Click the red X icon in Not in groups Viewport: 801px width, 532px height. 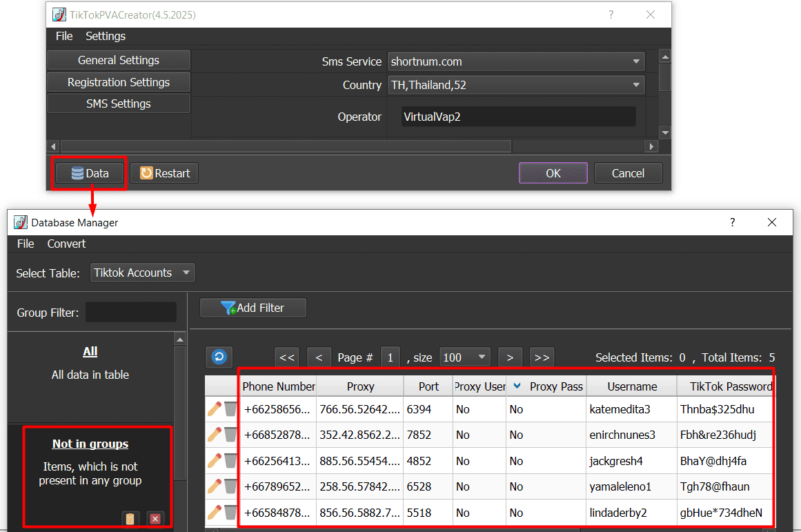[x=155, y=519]
